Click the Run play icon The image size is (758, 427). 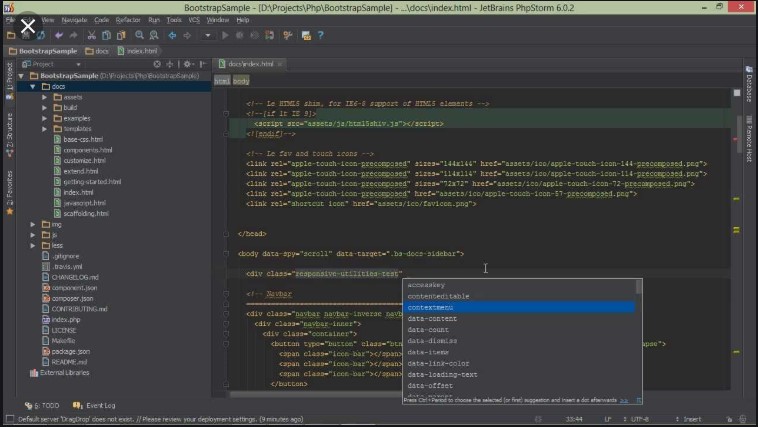225,35
